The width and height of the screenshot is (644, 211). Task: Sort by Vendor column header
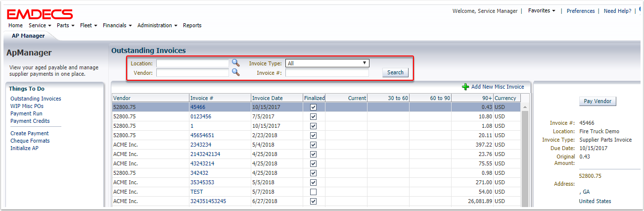coord(150,98)
